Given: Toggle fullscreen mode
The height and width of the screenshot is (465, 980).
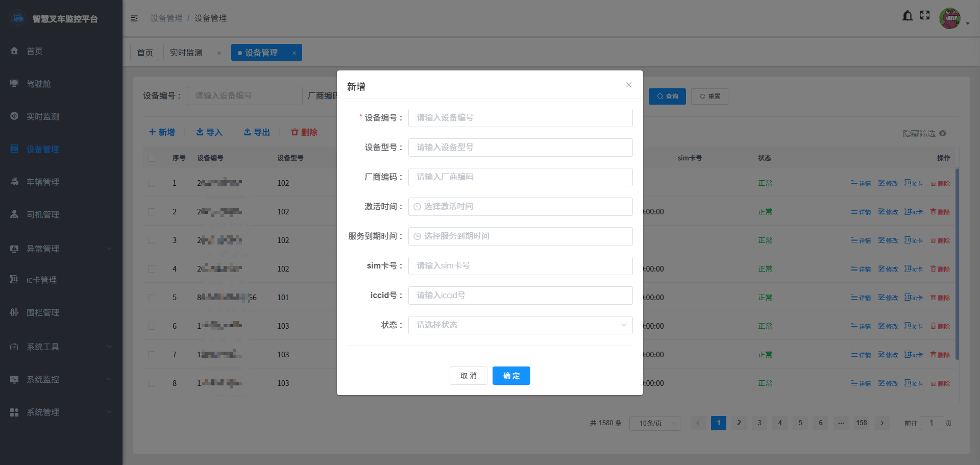Looking at the screenshot, I should pos(925,15).
